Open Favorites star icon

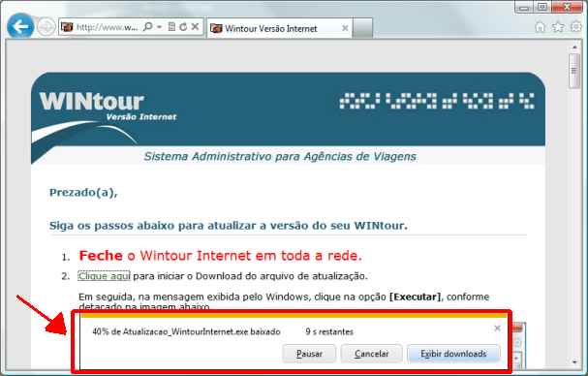(558, 27)
